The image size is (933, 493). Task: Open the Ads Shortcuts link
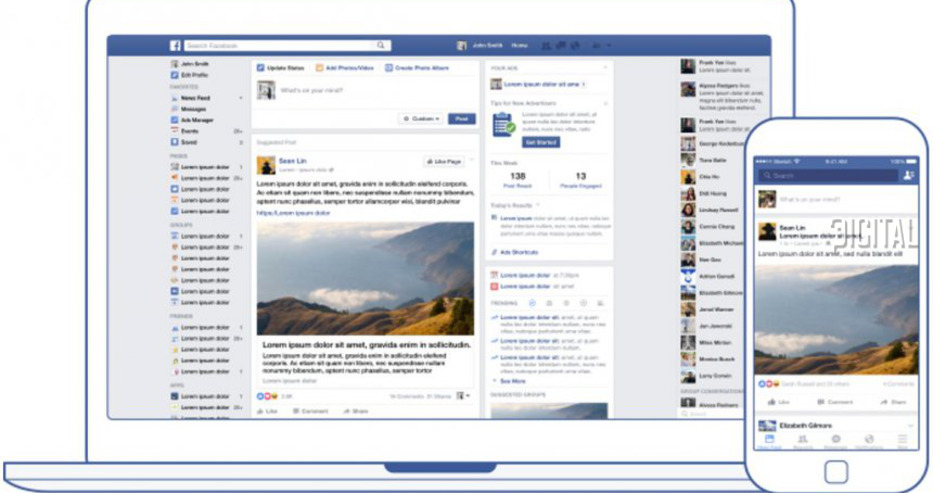click(515, 252)
